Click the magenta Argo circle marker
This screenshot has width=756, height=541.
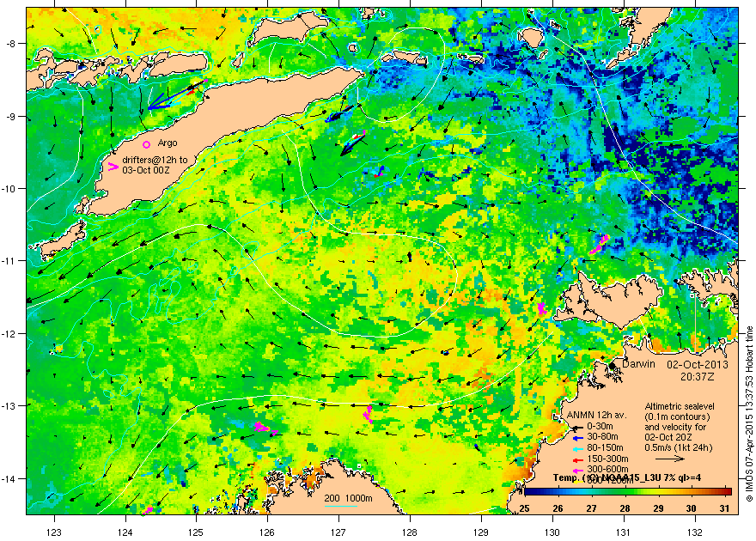click(147, 144)
